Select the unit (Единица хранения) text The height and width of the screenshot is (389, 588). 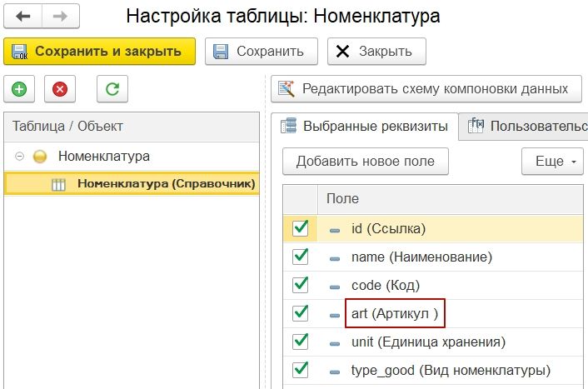[428, 342]
